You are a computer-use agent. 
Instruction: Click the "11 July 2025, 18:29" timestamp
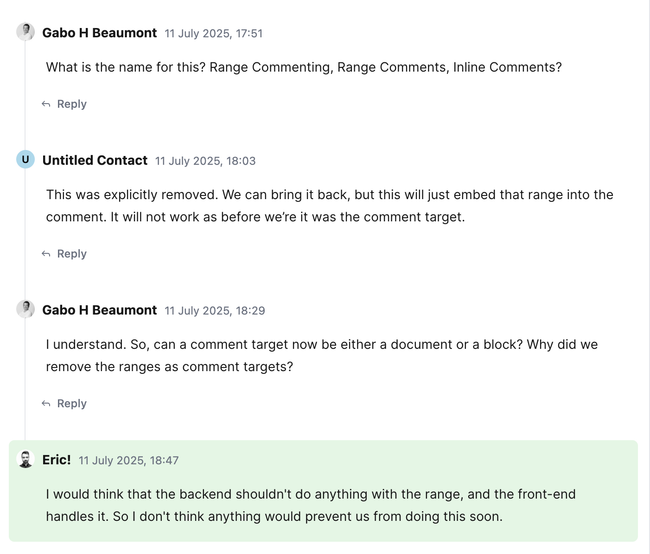coord(214,311)
